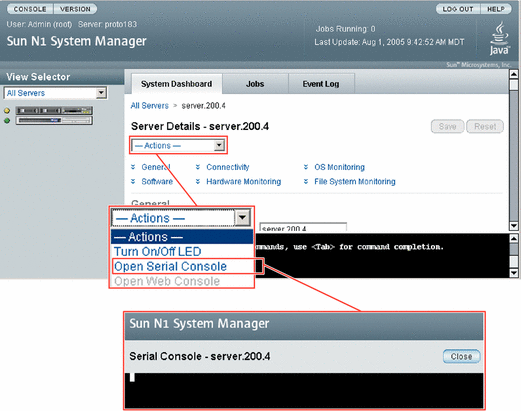
Task: Click the CONSOLE button in header
Action: click(30, 9)
